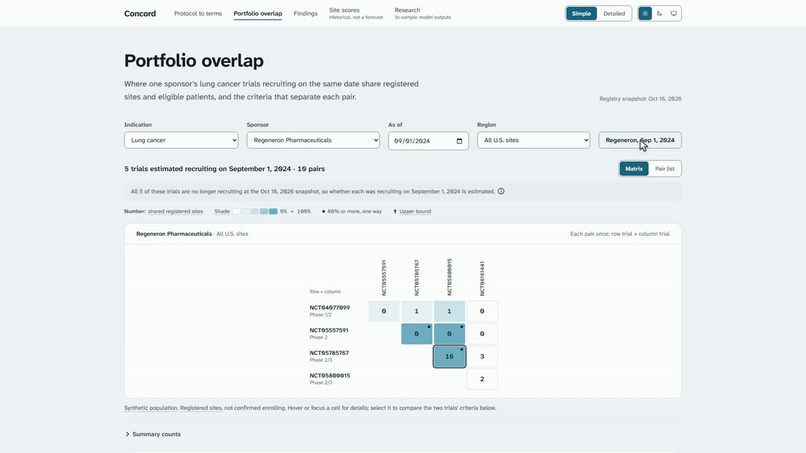Open the Portfolio overlap tab

[258, 13]
